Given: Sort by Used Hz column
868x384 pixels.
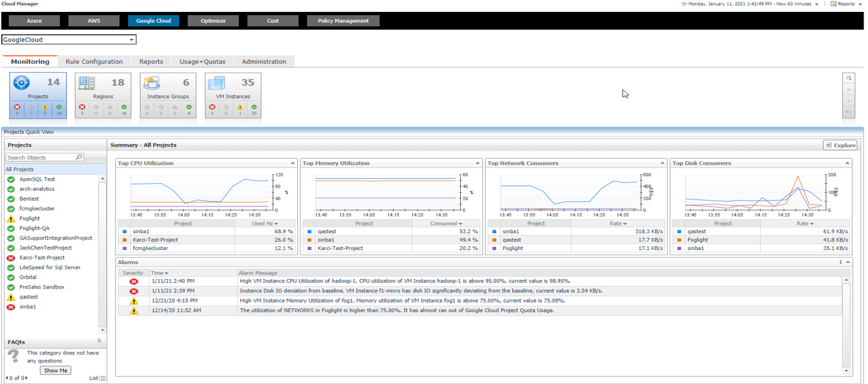Looking at the screenshot, I should point(265,224).
